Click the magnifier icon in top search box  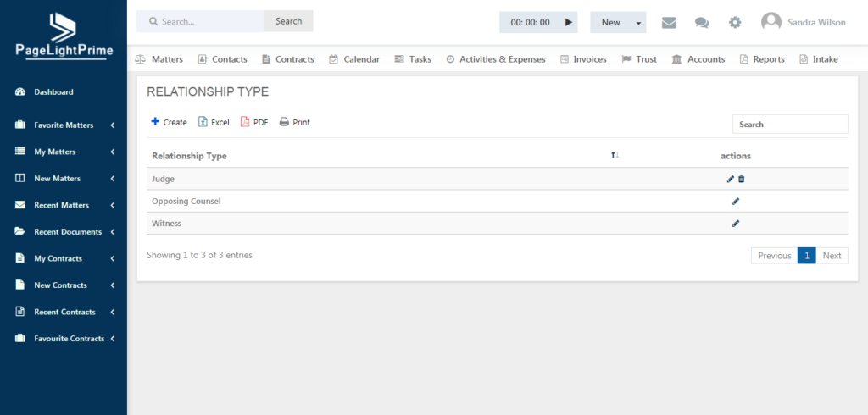153,21
